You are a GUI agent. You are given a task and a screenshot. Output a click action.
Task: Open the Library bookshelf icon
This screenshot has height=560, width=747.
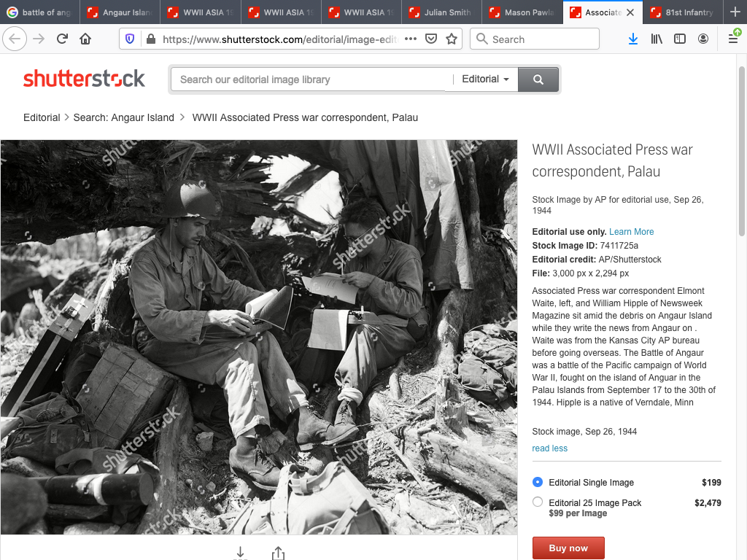(657, 39)
